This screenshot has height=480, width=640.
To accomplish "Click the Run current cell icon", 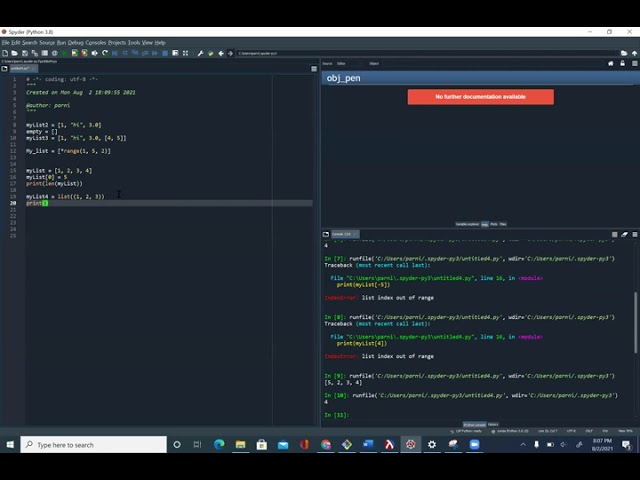I will pos(75,53).
